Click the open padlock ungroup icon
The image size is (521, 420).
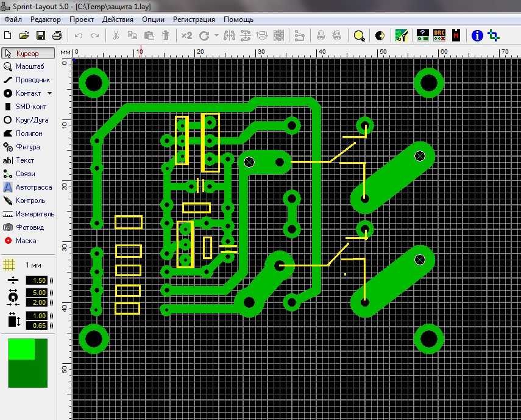pyautogui.click(x=336, y=35)
